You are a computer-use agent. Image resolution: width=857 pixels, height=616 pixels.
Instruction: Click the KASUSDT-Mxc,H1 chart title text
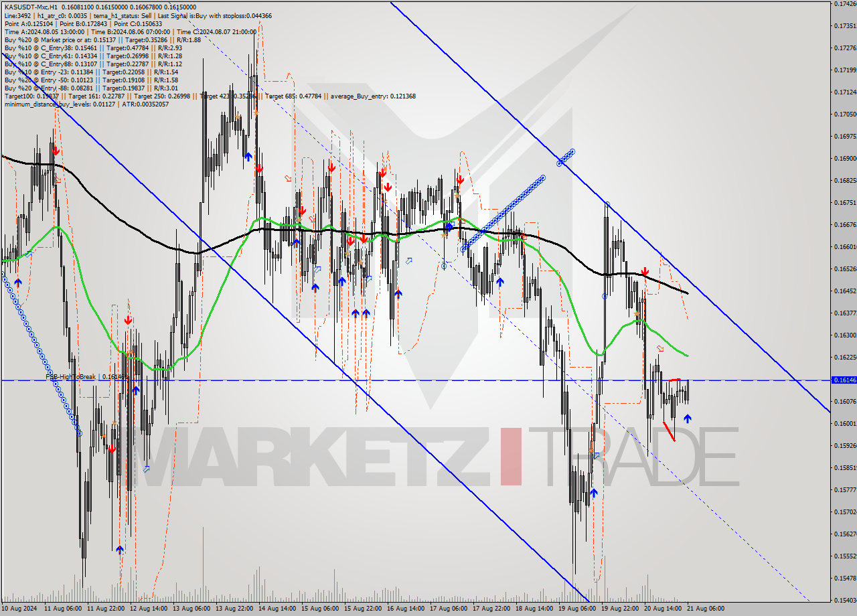click(x=31, y=7)
